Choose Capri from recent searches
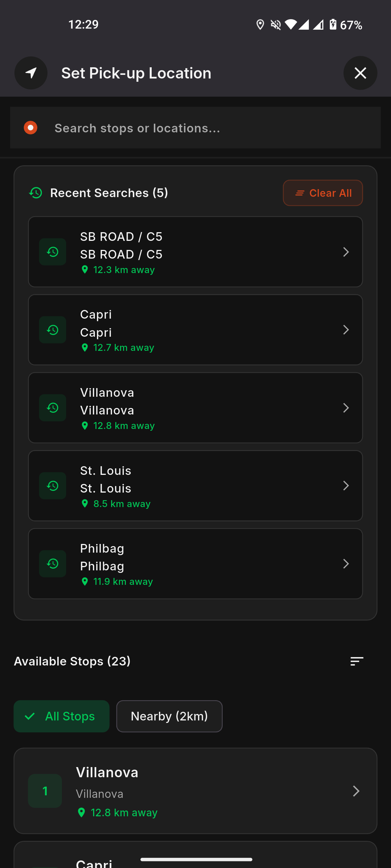The height and width of the screenshot is (868, 391). [x=195, y=330]
